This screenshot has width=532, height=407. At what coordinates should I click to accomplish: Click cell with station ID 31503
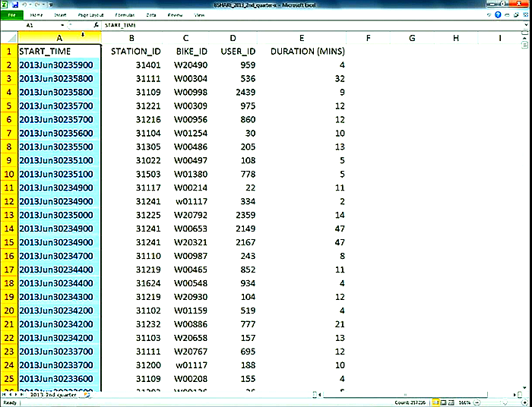131,174
